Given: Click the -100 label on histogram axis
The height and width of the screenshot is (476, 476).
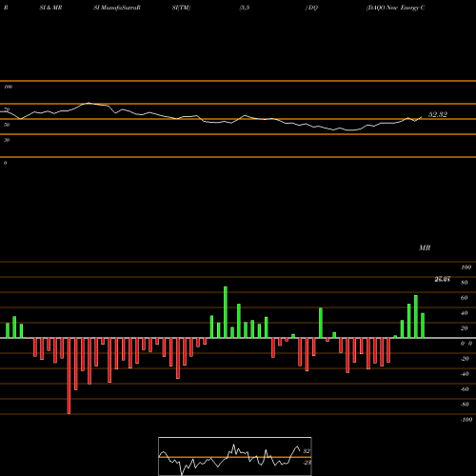Looking at the screenshot, I should tap(466, 420).
